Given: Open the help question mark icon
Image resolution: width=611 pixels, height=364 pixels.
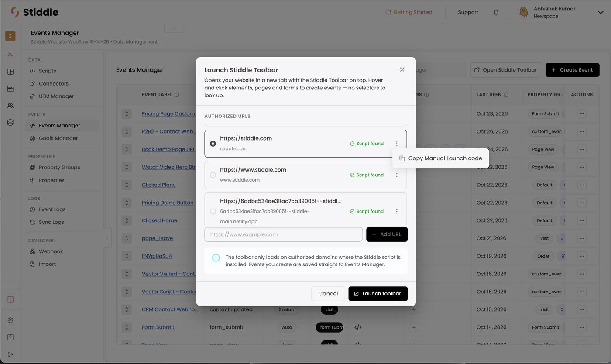Looking at the screenshot, I should pos(10,337).
